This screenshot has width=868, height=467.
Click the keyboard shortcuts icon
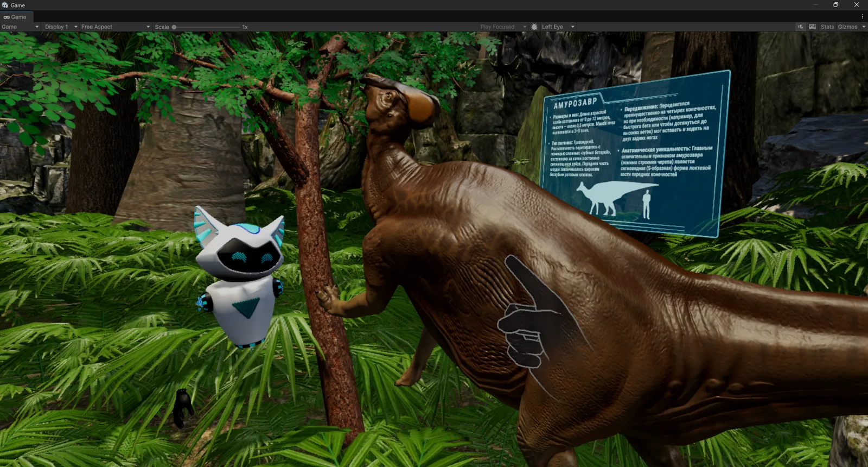[x=812, y=27]
